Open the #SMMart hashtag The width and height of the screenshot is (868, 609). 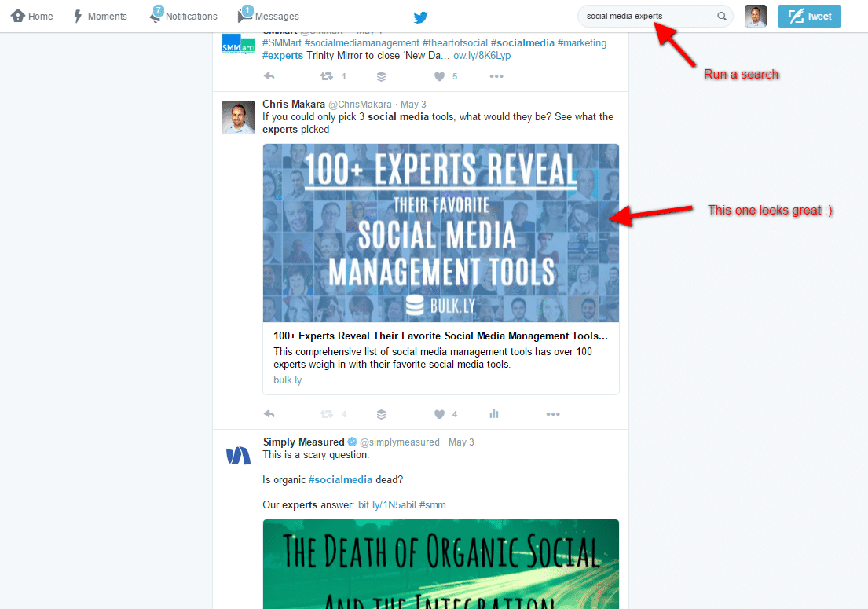point(282,43)
